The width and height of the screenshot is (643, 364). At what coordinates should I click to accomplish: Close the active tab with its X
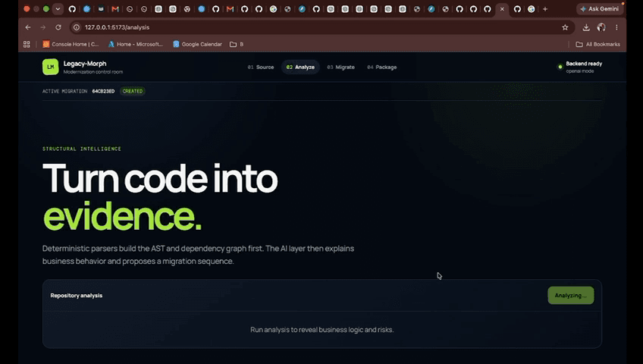tap(502, 8)
